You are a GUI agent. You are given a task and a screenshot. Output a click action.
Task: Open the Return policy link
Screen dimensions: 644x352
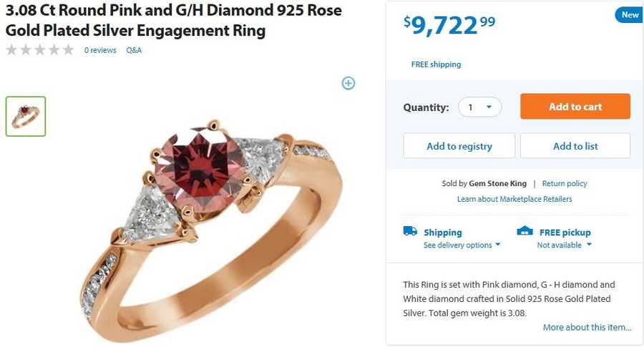click(x=565, y=184)
